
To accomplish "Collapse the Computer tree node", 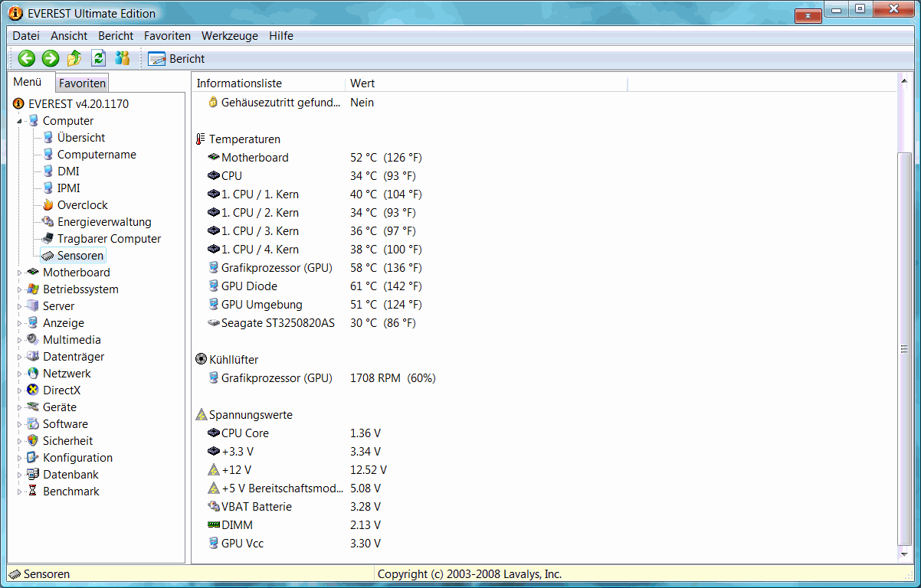I will pos(19,121).
